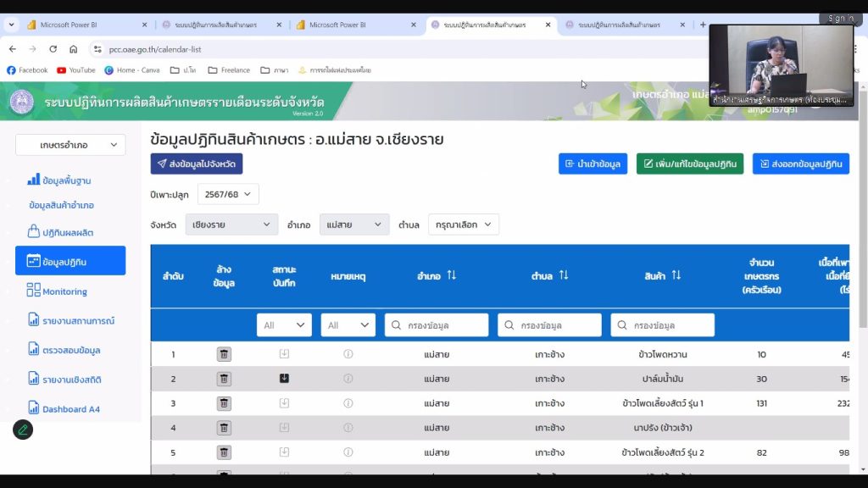Open the ปีเพาะปลูก 2567/68 dropdown

(228, 194)
